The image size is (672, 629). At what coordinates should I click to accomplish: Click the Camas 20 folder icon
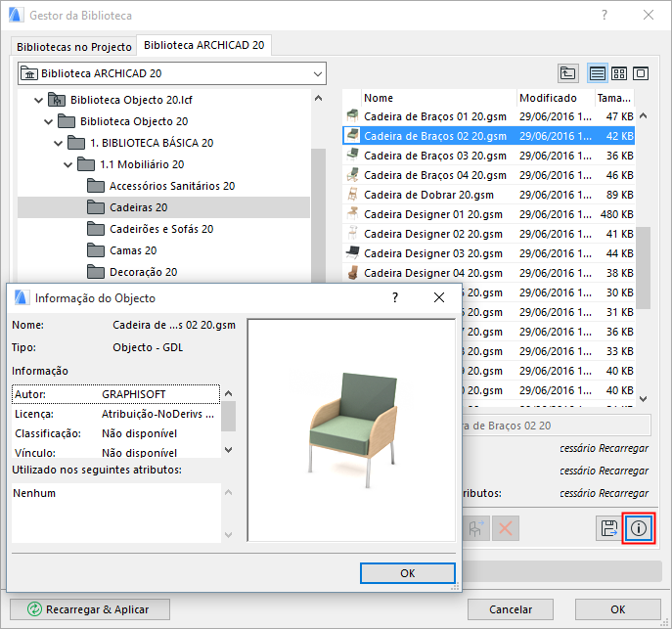tap(96, 250)
